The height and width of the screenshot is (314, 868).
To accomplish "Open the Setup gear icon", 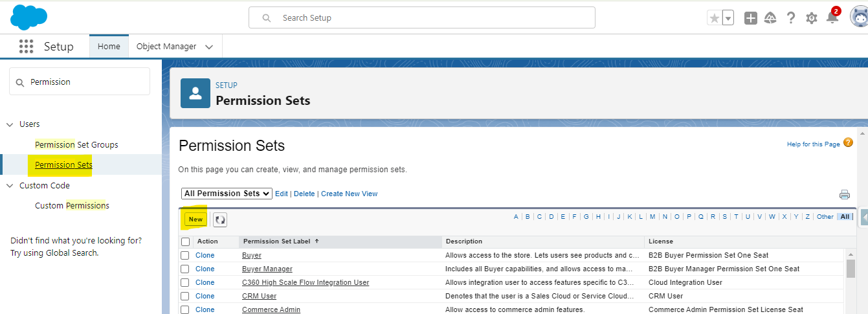I will (812, 18).
